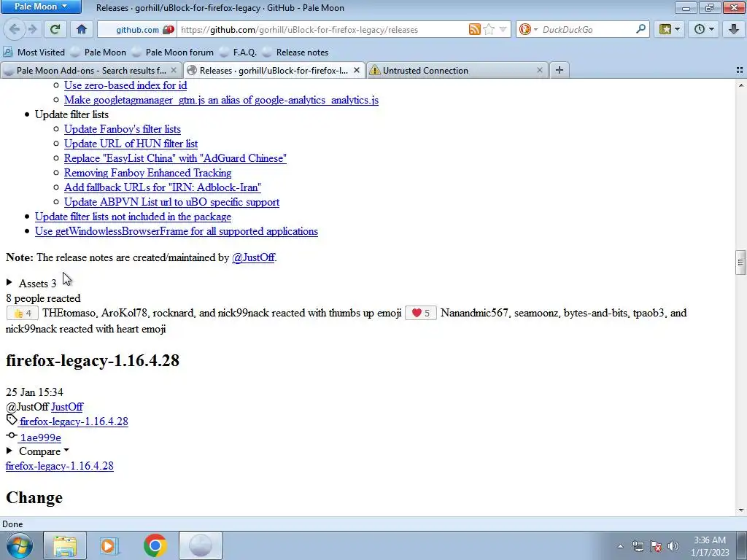The image size is (747, 560).
Task: Open the history clock button
Action: coord(704,29)
